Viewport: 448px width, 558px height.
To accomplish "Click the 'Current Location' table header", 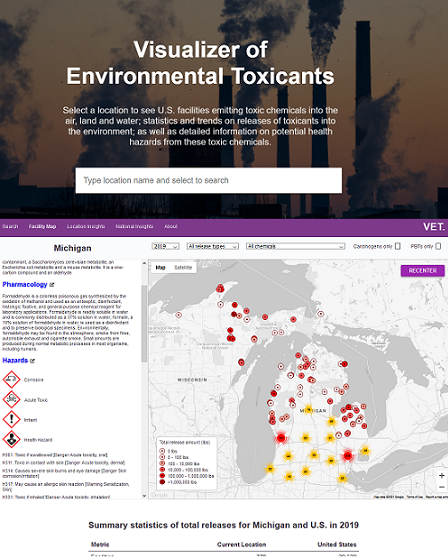I will [x=242, y=544].
